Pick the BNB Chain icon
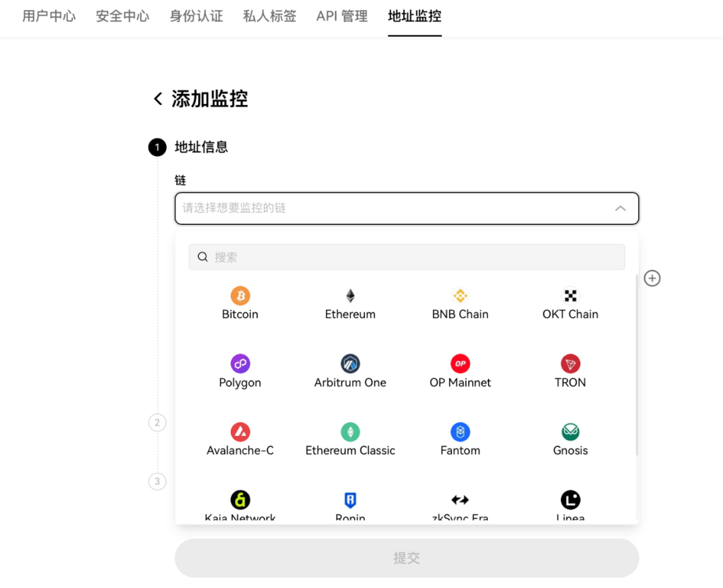 coord(460,295)
